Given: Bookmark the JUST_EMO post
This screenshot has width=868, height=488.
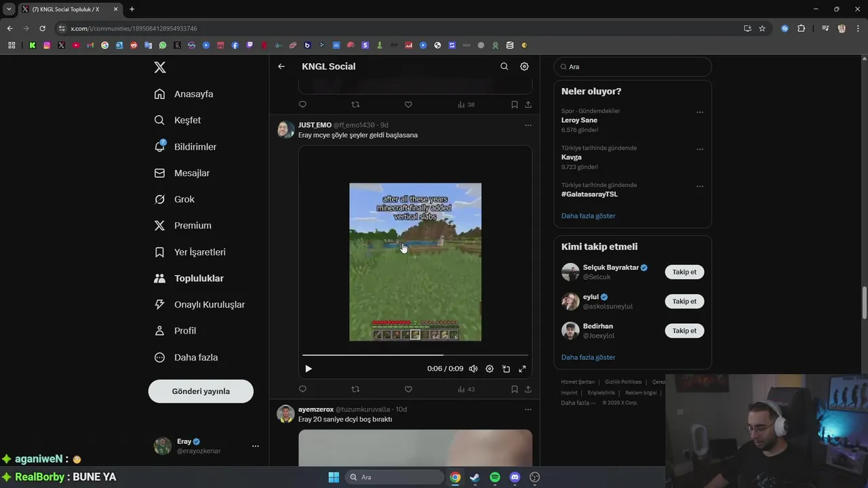Looking at the screenshot, I should [515, 389].
